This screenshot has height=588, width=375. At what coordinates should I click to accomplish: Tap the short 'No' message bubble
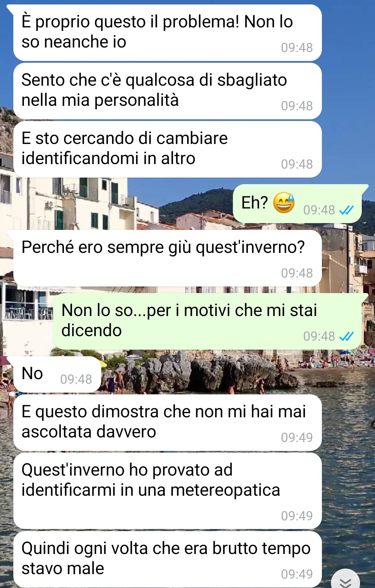click(x=57, y=375)
